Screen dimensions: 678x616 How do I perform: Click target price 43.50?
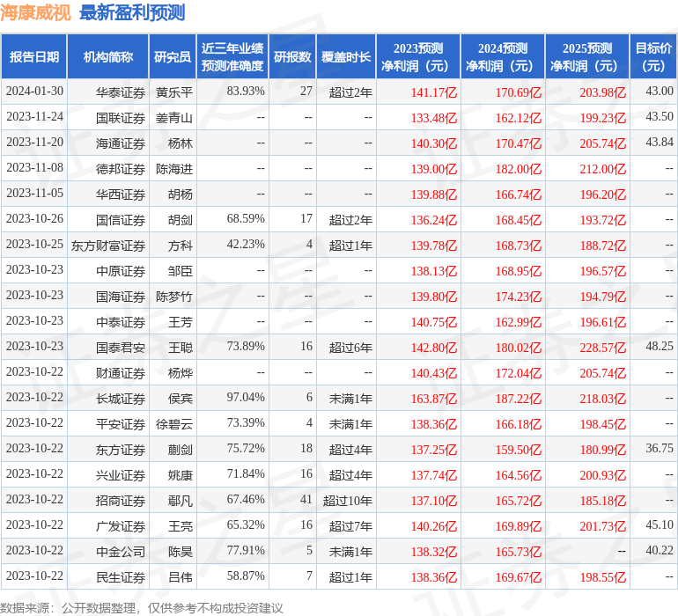660,117
